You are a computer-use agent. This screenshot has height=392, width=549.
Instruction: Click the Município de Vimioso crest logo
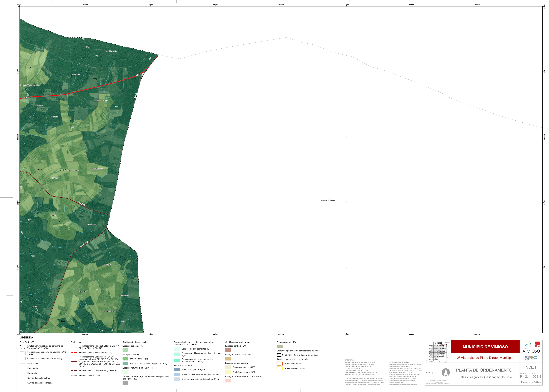[527, 344]
